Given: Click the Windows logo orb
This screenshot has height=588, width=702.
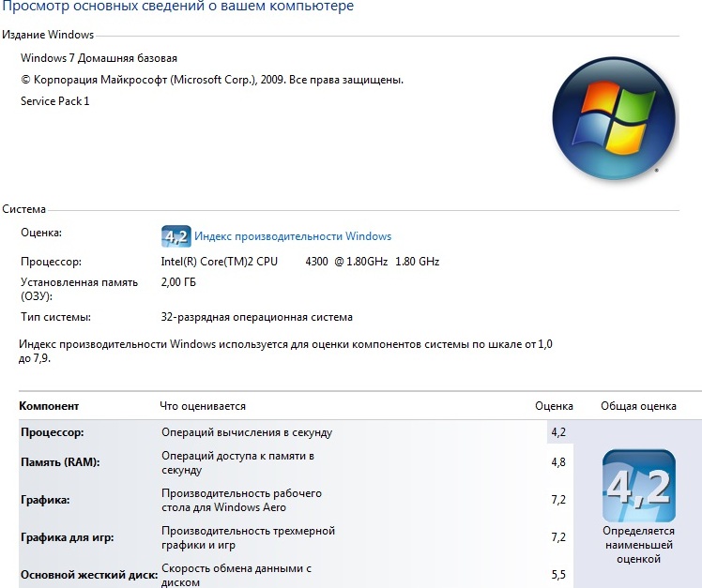Looking at the screenshot, I should [614, 118].
